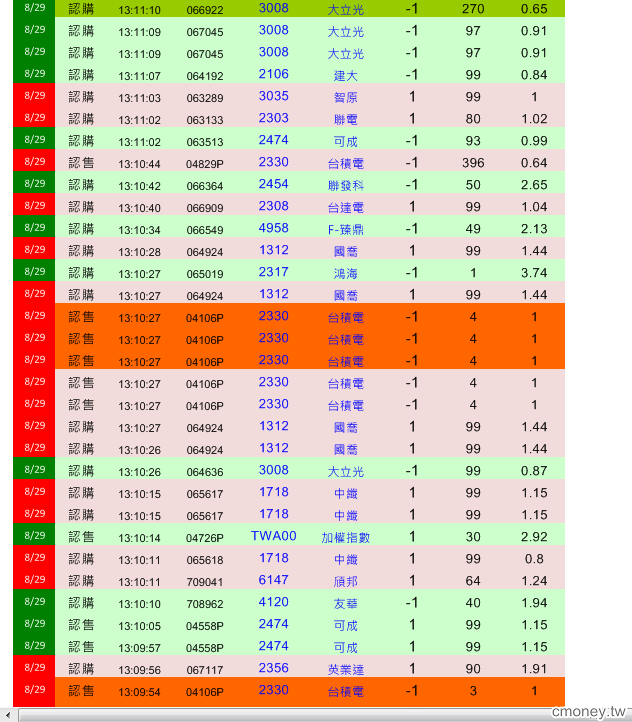632x722 pixels.
Task: Select warrant code 067117 cell
Action: tap(205, 670)
